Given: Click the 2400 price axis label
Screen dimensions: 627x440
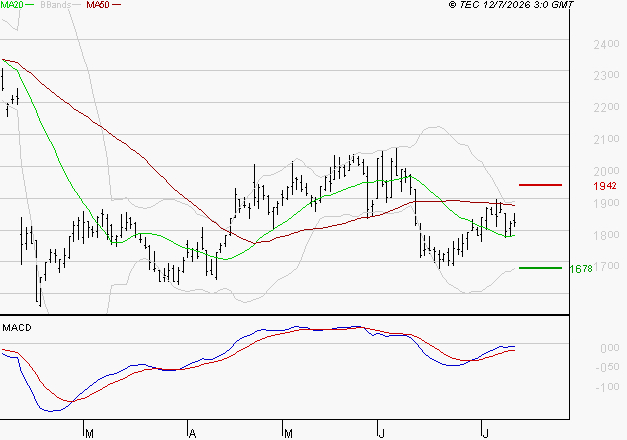Looking at the screenshot, I should click(606, 44).
